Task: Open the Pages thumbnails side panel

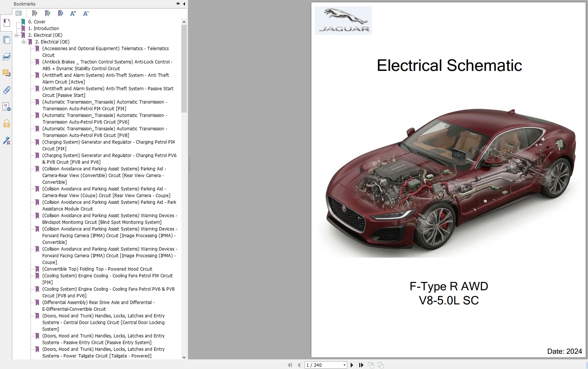Action: [6, 40]
